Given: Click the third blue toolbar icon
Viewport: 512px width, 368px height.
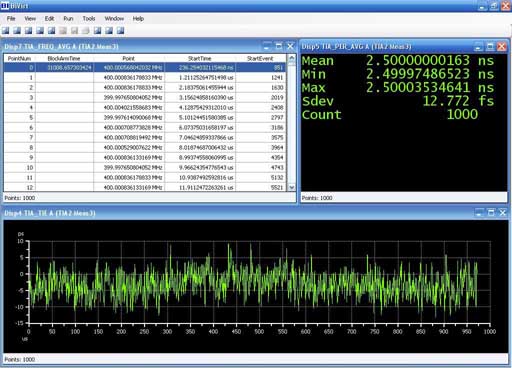Looking at the screenshot, I should (x=29, y=31).
